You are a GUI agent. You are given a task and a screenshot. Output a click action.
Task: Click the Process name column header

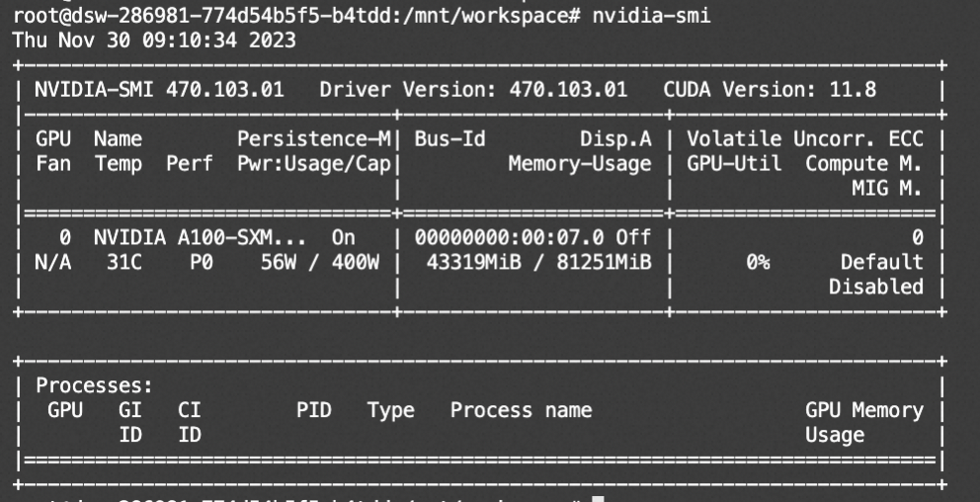[x=521, y=410]
